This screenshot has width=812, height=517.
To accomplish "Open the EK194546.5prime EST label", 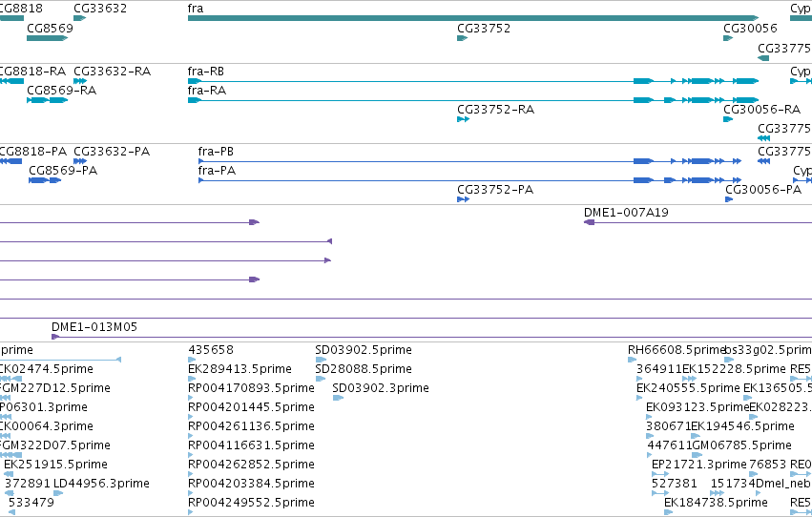I will point(742,426).
